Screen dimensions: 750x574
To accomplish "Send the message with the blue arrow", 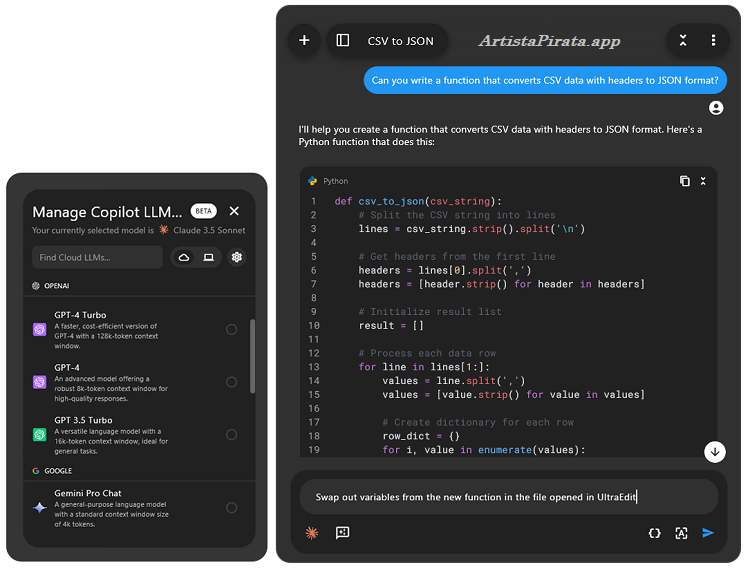I will click(x=708, y=533).
